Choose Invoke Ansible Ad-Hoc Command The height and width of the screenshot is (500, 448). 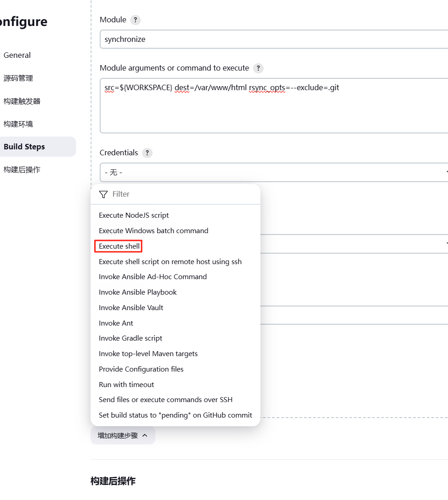(153, 277)
